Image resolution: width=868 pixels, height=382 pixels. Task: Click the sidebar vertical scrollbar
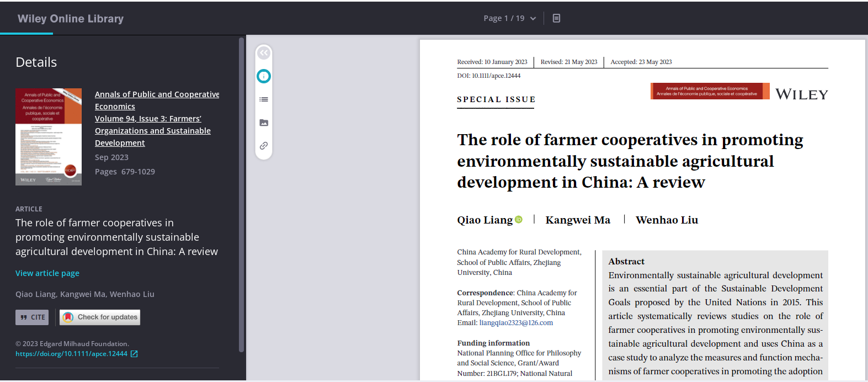(x=241, y=195)
